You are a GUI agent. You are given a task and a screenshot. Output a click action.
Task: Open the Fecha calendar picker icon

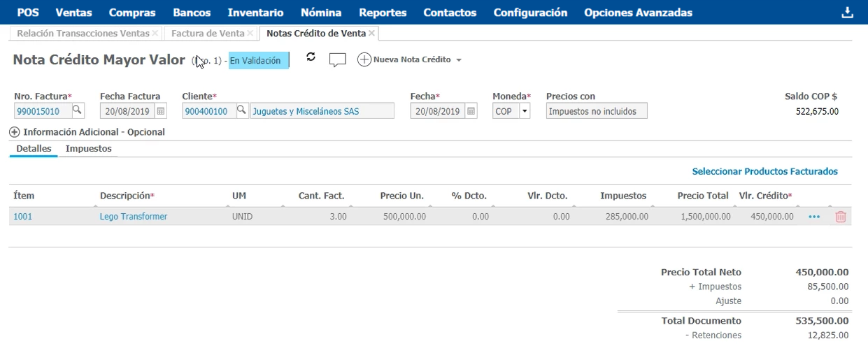coord(471,111)
